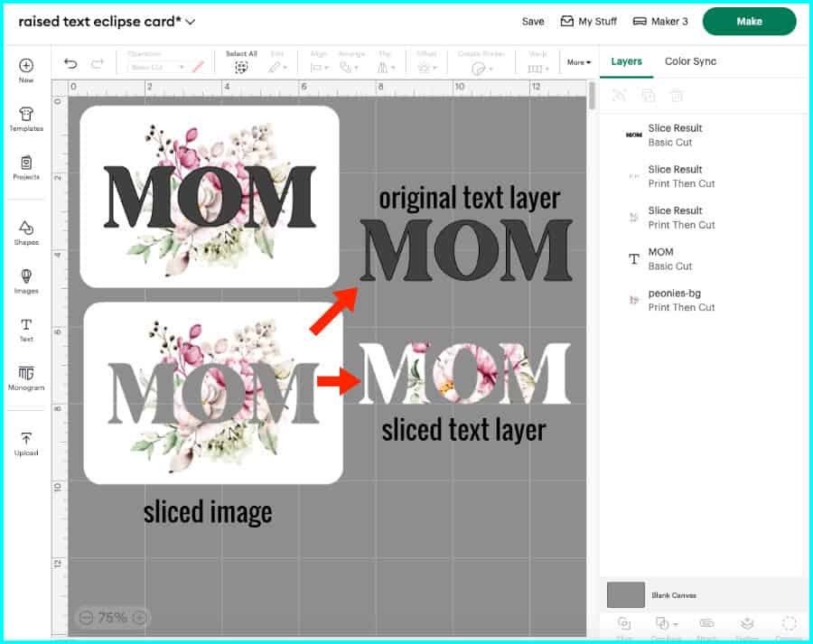Open the project name dropdown chevron
The width and height of the screenshot is (813, 644).
[191, 22]
